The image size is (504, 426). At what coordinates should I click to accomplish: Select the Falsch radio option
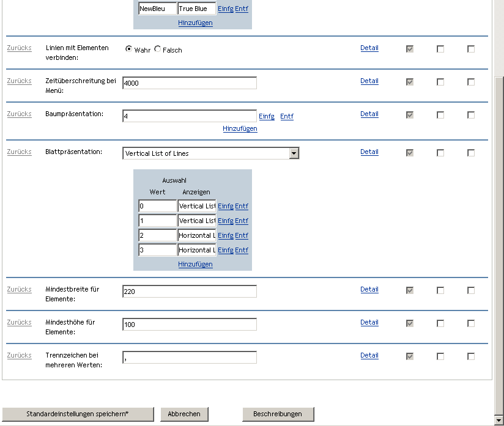[158, 50]
